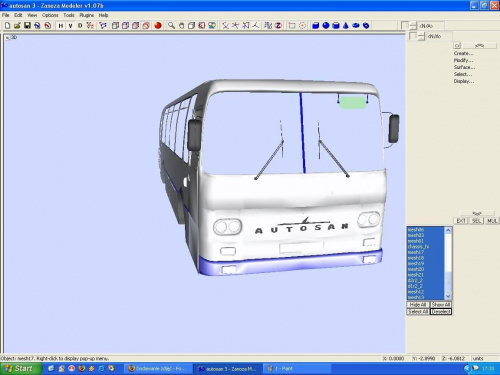This screenshot has height=375, width=500.
Task: Click the grid snap settings icon
Action: tap(268, 25)
